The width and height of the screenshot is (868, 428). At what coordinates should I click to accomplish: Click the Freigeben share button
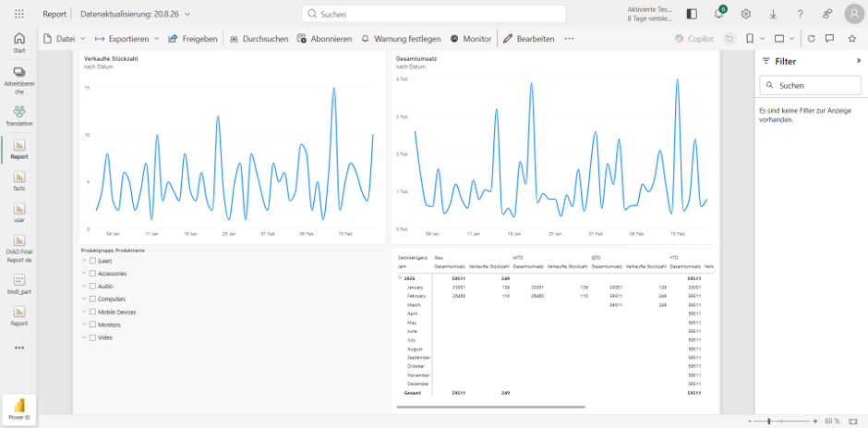(x=193, y=39)
